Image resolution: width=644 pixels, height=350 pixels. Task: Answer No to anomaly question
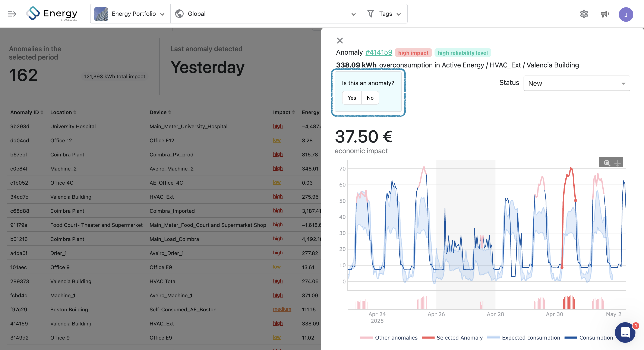pyautogui.click(x=370, y=98)
